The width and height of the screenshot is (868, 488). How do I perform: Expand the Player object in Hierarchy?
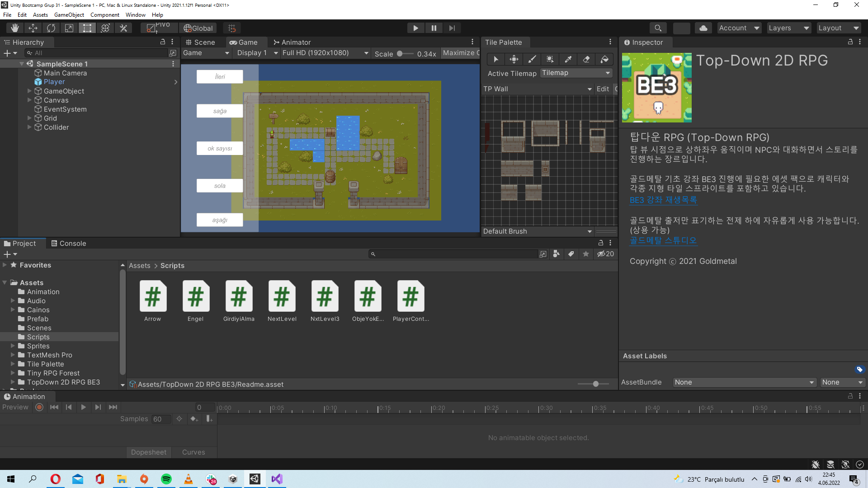point(176,82)
